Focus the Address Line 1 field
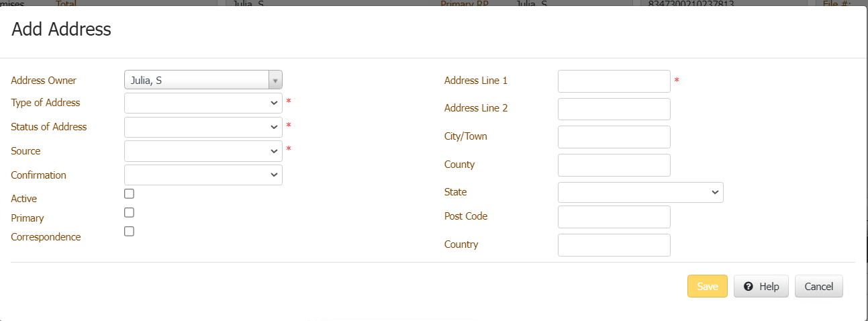 [614, 81]
